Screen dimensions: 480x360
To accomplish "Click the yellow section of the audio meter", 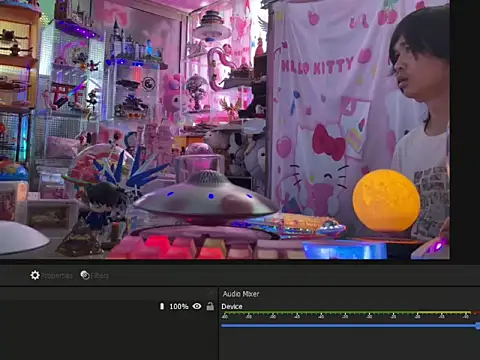I will point(444,313).
